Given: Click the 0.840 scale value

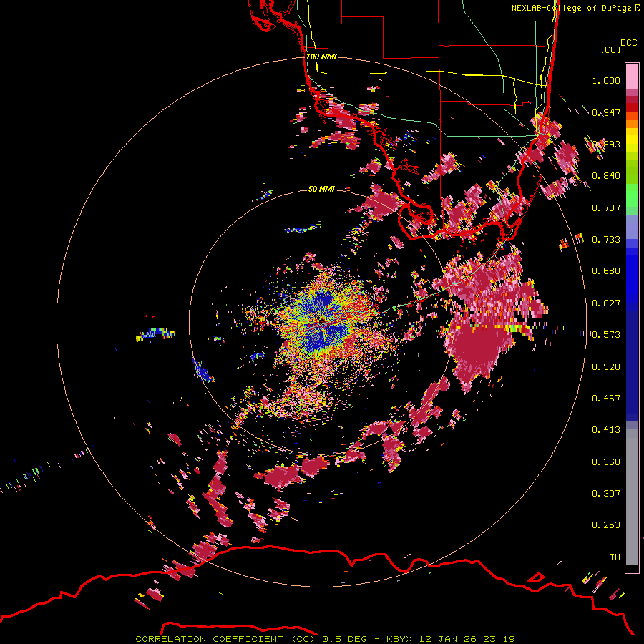Looking at the screenshot, I should click(606, 176).
